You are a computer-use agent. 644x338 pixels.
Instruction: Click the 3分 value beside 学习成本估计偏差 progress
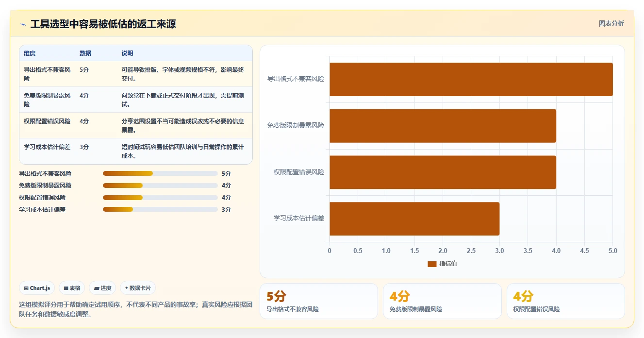[x=226, y=210]
